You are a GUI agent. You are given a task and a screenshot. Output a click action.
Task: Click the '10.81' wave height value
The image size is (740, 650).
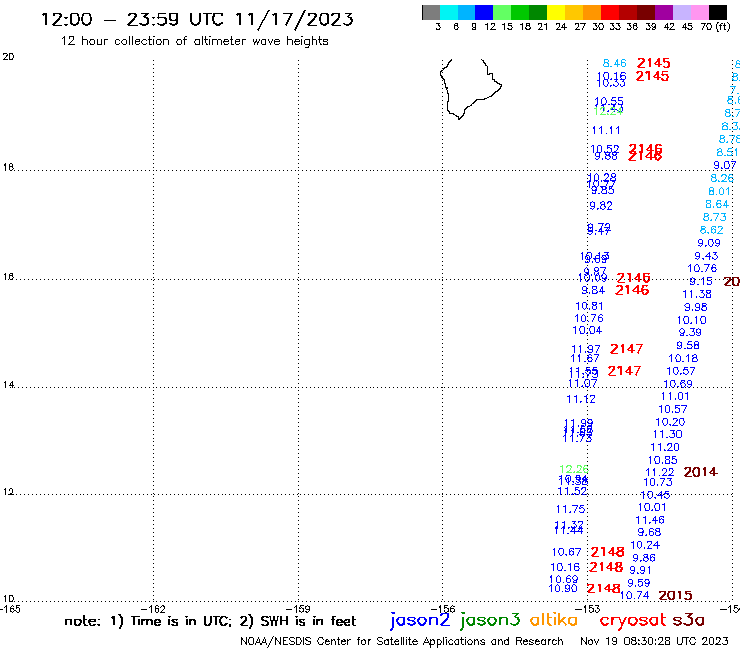[589, 306]
